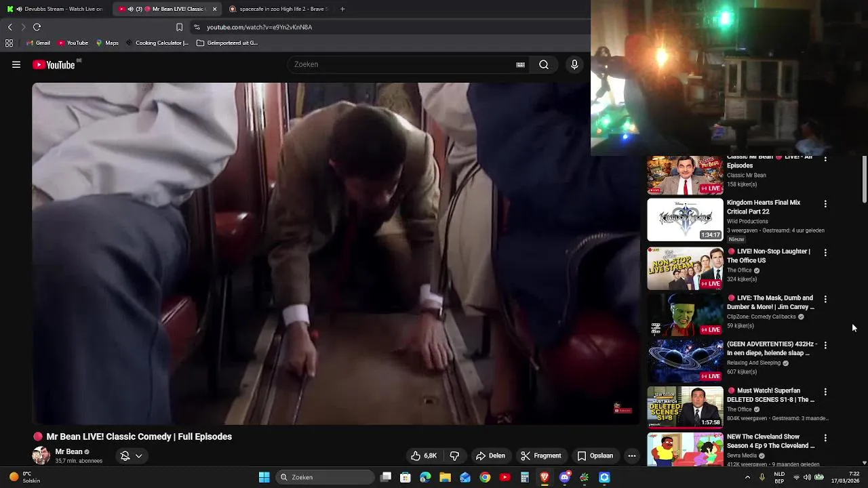The height and width of the screenshot is (488, 868).
Task: Open options menu for Superfan Deleted Scenes video
Action: click(825, 392)
